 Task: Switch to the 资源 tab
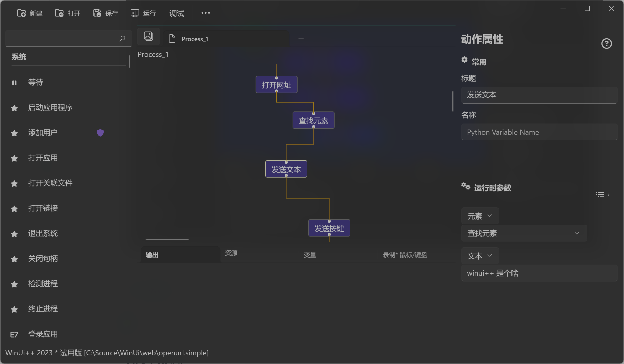coord(231,253)
